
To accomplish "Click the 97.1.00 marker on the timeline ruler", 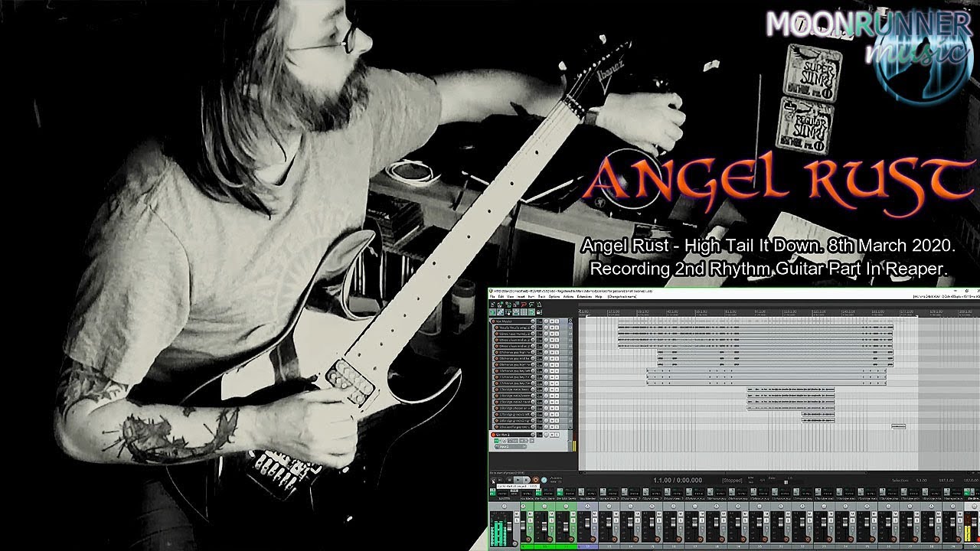I will point(761,311).
